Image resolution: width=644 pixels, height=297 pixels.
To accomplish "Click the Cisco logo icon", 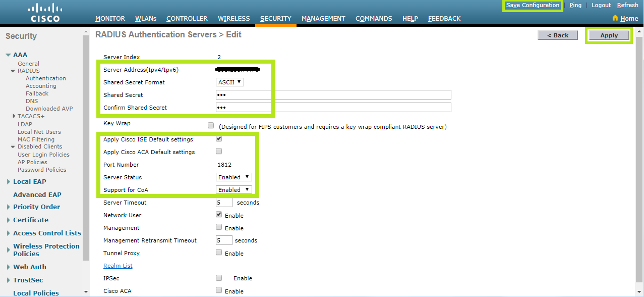I will pos(45,13).
